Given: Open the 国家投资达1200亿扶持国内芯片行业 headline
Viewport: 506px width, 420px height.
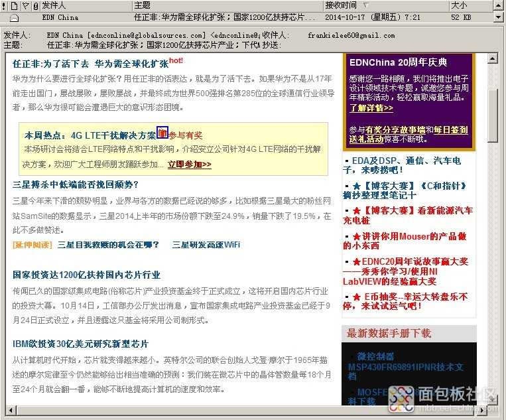Looking at the screenshot, I should (86, 275).
